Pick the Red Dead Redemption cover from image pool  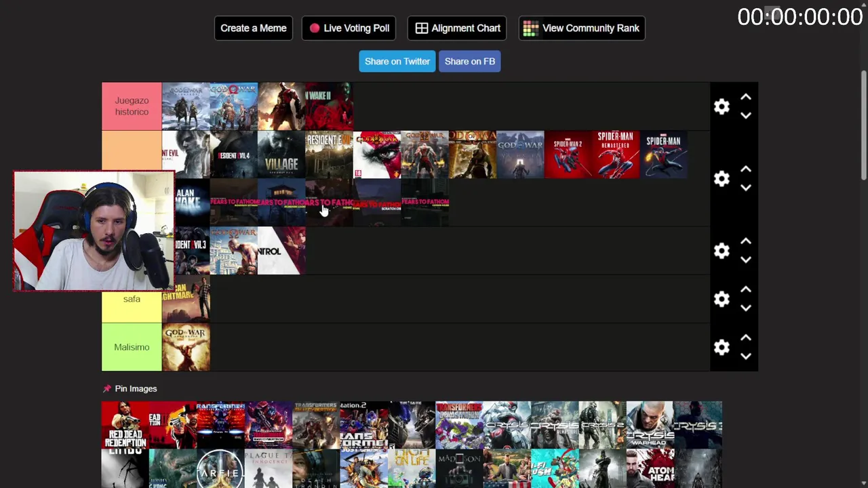click(125, 425)
